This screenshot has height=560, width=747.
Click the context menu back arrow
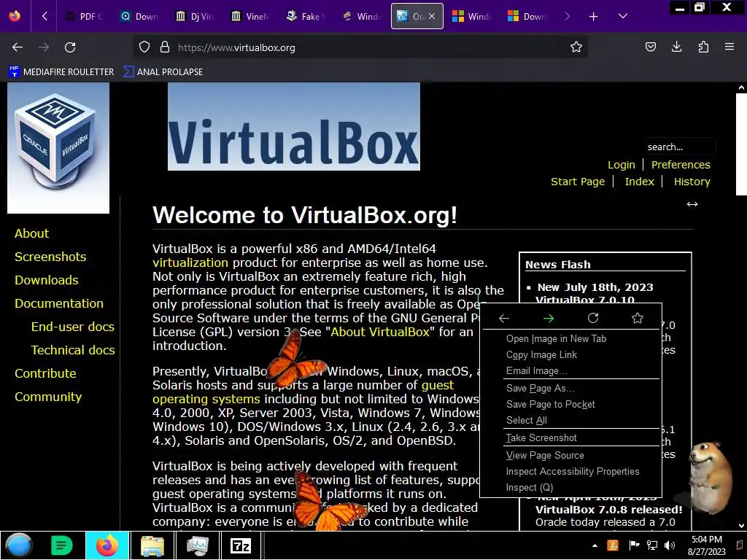(x=503, y=318)
